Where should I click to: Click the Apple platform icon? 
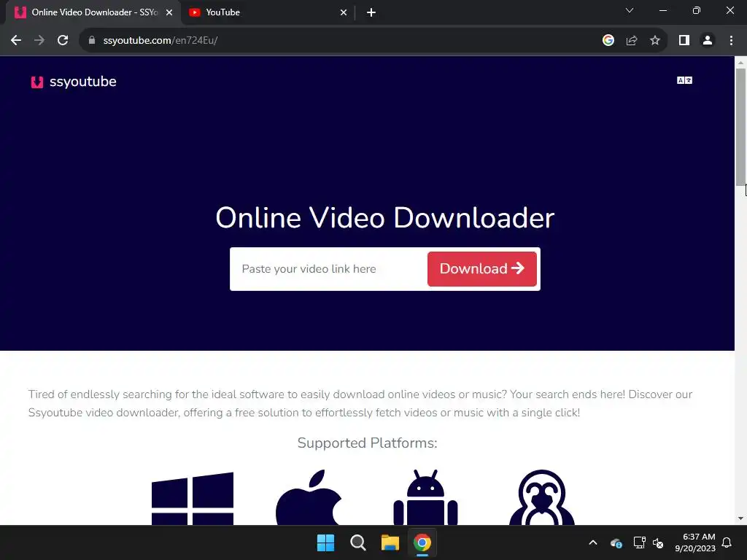pos(309,497)
